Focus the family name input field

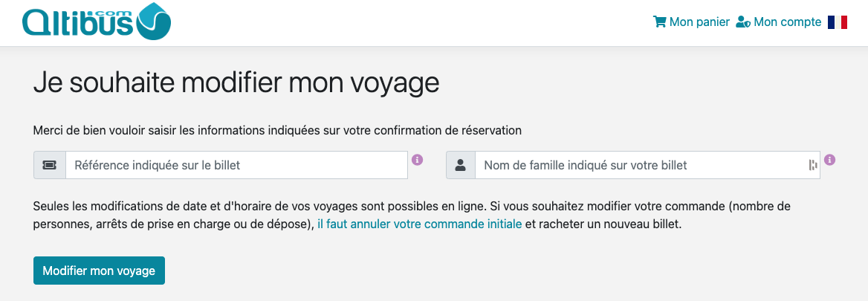pyautogui.click(x=639, y=165)
